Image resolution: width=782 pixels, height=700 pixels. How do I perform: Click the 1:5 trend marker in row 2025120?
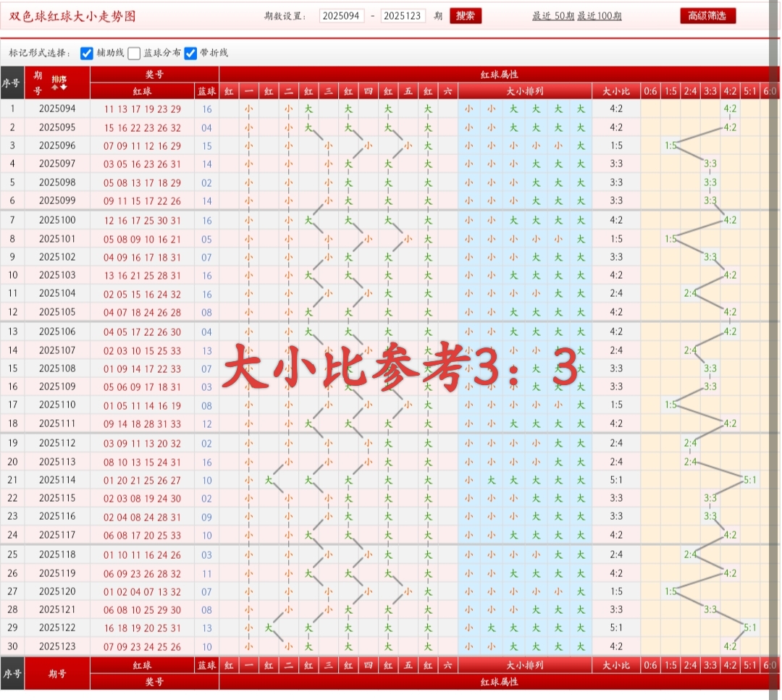point(670,591)
